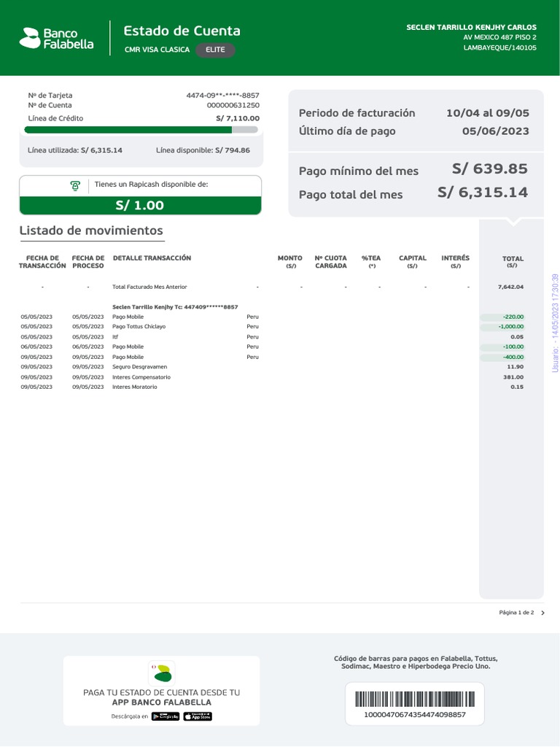Click 'Tienes un Rapicash disponible de:' text
Viewport: 560px width, 747px height.
[152, 185]
